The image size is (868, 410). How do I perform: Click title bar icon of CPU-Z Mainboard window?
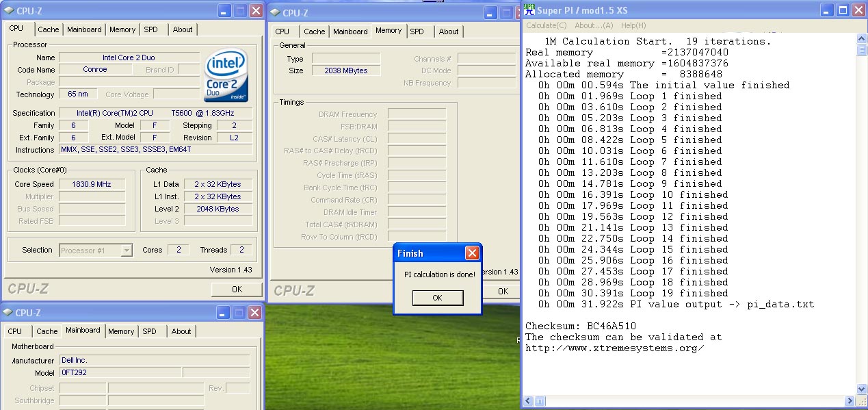[x=8, y=313]
